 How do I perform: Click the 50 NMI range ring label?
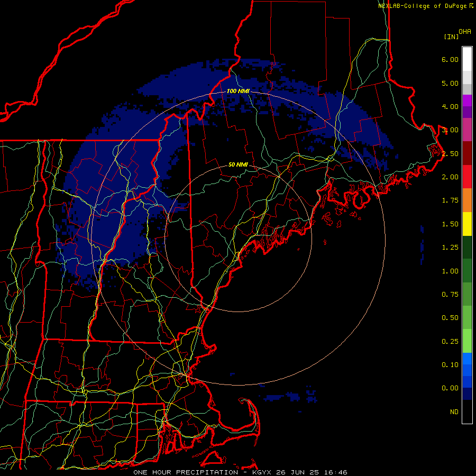[x=238, y=164]
